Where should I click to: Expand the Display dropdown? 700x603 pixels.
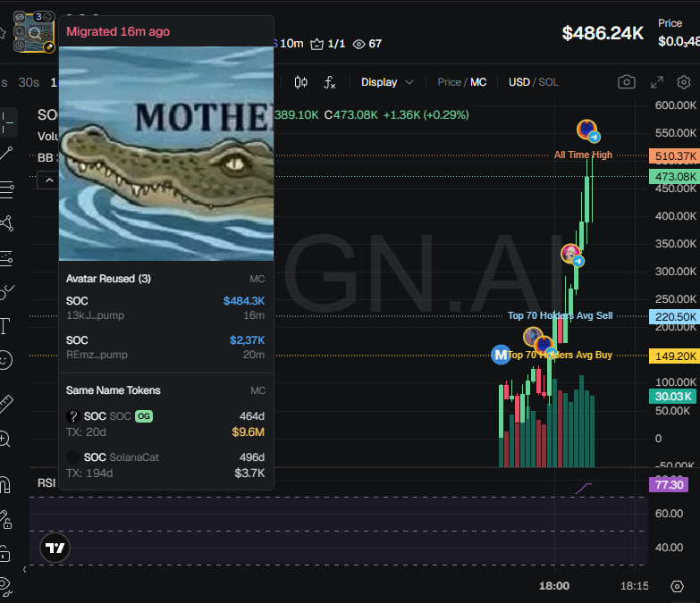[387, 82]
